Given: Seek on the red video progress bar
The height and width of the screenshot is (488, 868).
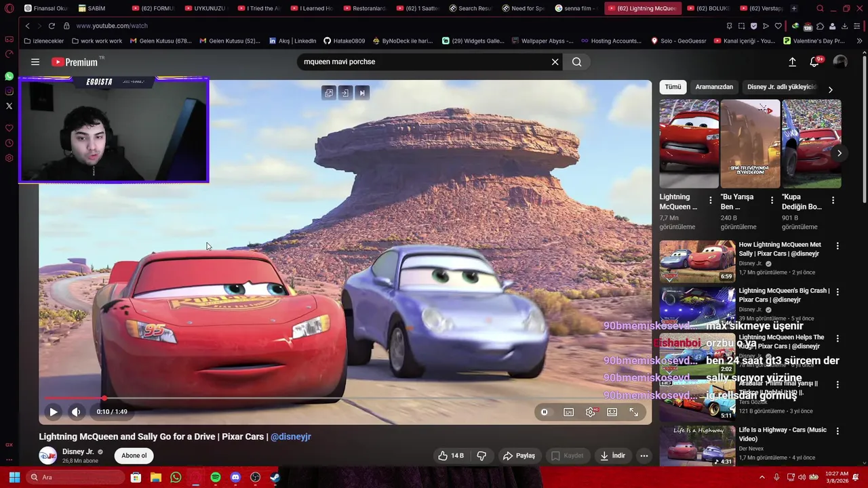Looking at the screenshot, I should (345, 399).
